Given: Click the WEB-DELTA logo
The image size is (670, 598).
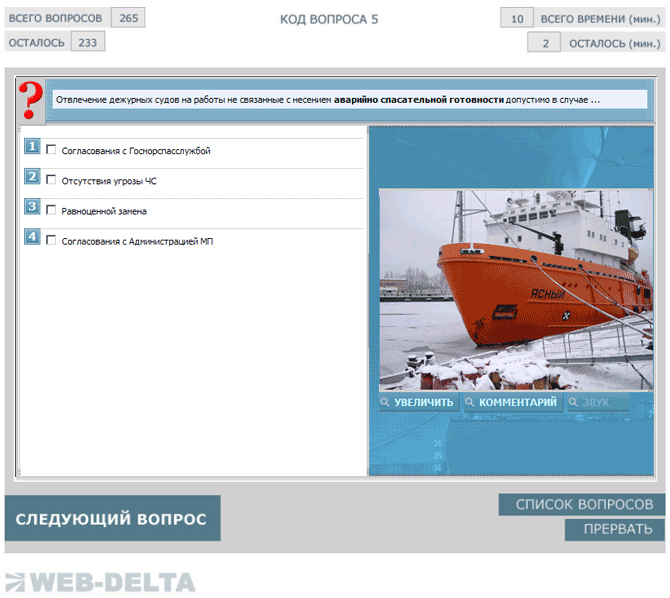Looking at the screenshot, I should [x=100, y=581].
